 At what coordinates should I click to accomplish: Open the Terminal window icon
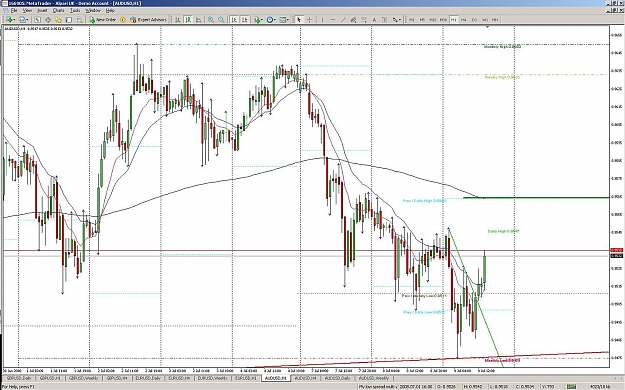pos(69,19)
